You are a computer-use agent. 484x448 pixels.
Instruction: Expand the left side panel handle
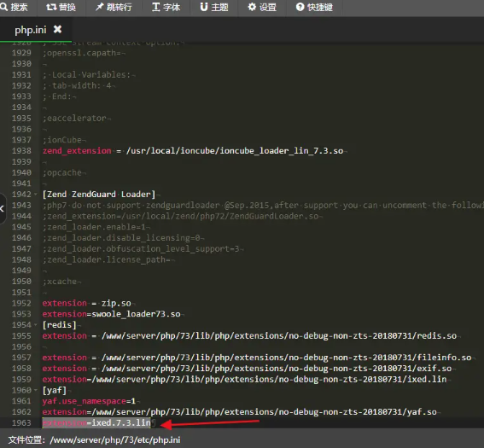pyautogui.click(x=3, y=208)
